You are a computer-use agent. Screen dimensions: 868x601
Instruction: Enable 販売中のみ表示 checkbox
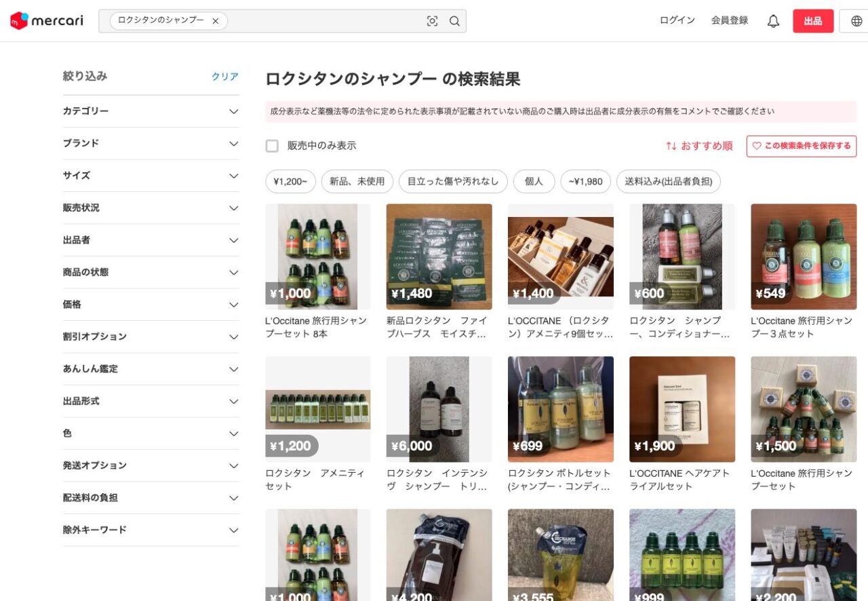[x=272, y=146]
